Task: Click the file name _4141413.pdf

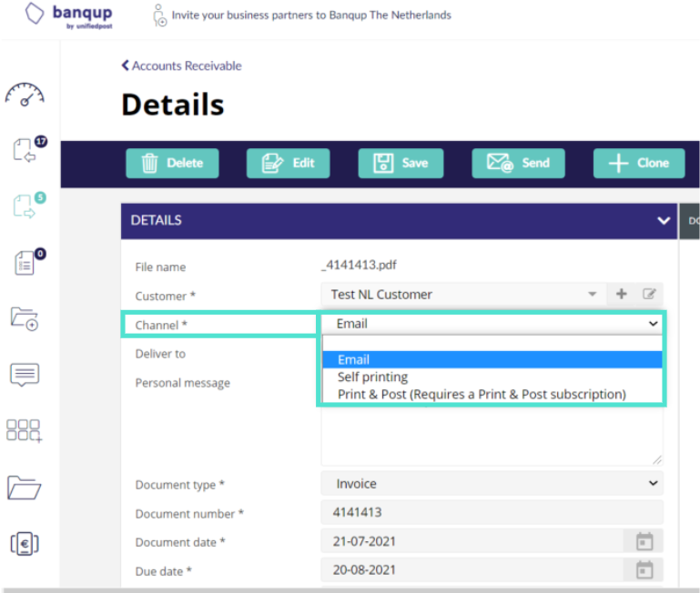Action: (359, 265)
